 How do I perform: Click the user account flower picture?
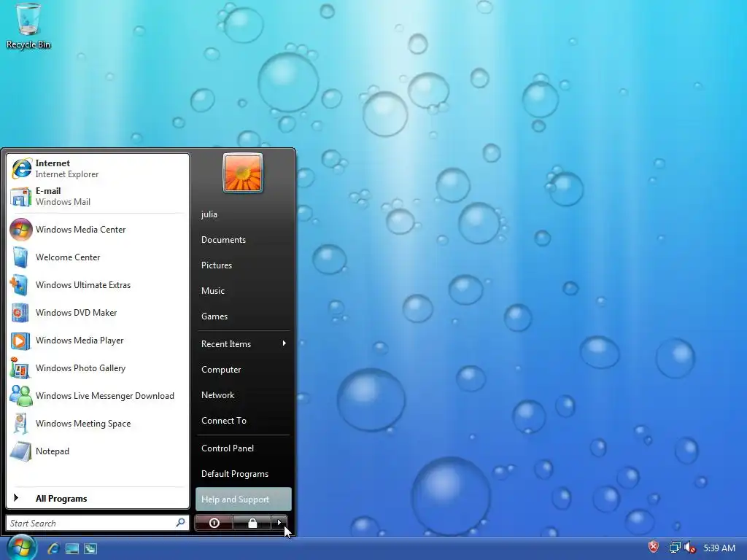point(243,172)
